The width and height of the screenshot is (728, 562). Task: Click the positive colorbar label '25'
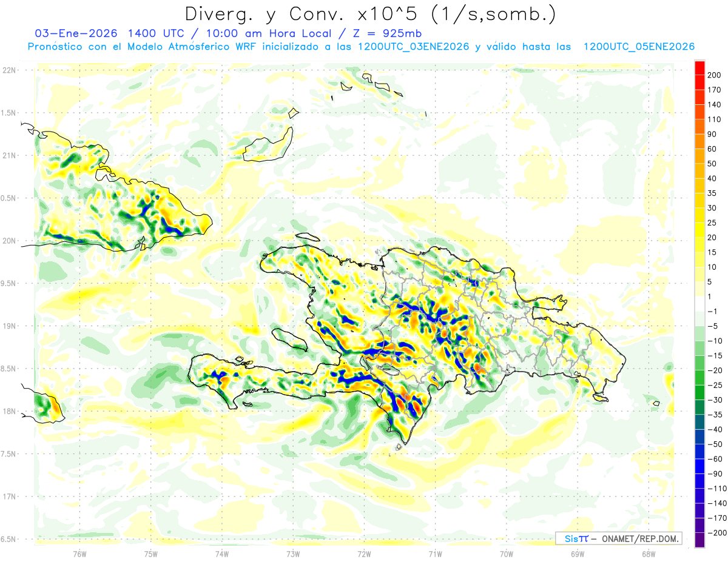713,223
